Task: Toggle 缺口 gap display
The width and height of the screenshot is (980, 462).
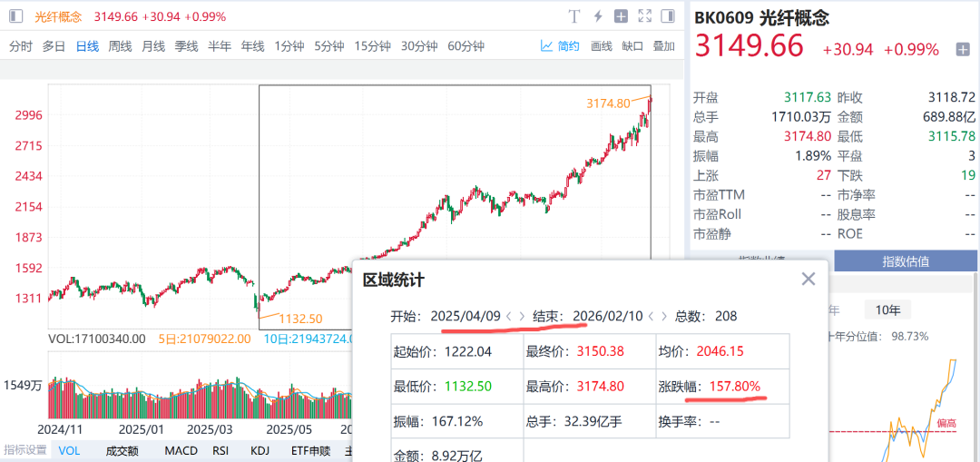Action: [632, 46]
